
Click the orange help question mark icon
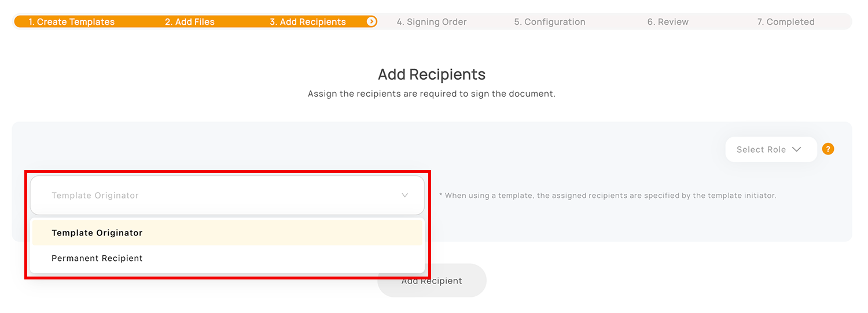828,149
